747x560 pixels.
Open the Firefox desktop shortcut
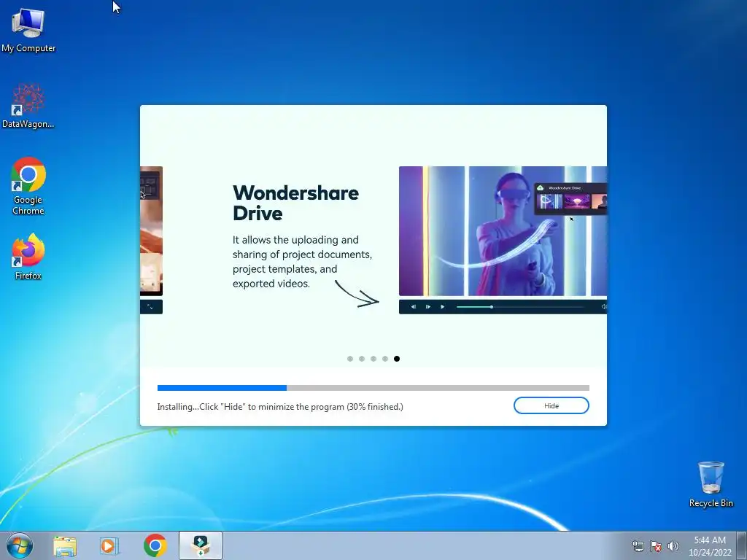point(28,257)
